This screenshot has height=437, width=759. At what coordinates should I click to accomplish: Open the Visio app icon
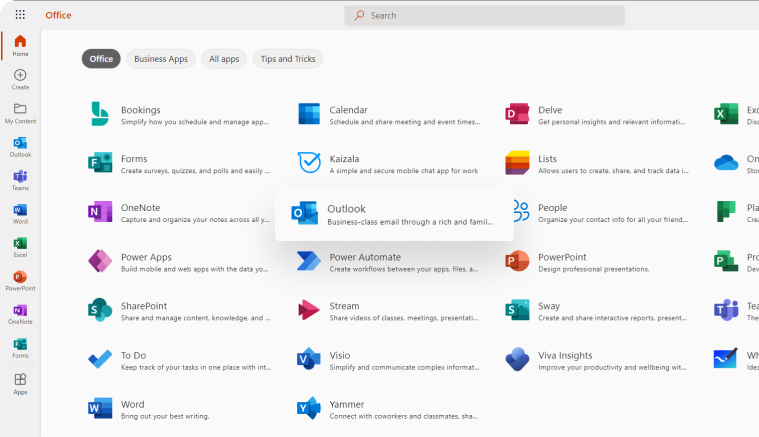coord(309,360)
